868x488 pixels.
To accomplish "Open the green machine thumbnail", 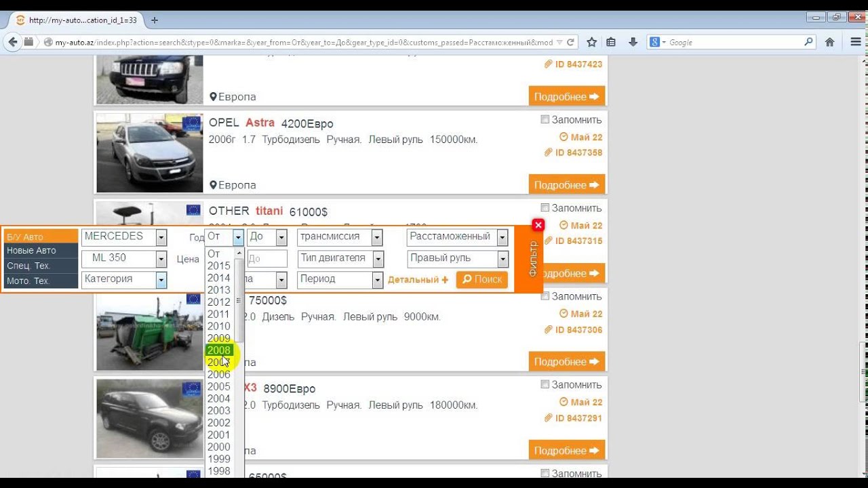I will pyautogui.click(x=149, y=331).
